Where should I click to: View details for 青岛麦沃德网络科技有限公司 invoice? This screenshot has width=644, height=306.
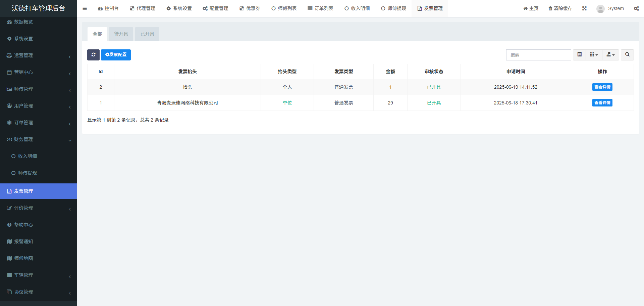(602, 103)
